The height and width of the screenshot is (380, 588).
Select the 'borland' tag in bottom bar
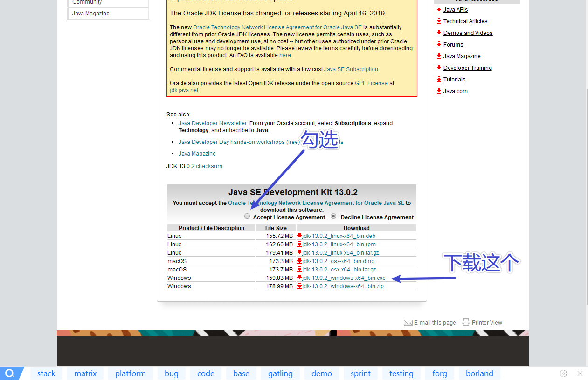coord(479,373)
